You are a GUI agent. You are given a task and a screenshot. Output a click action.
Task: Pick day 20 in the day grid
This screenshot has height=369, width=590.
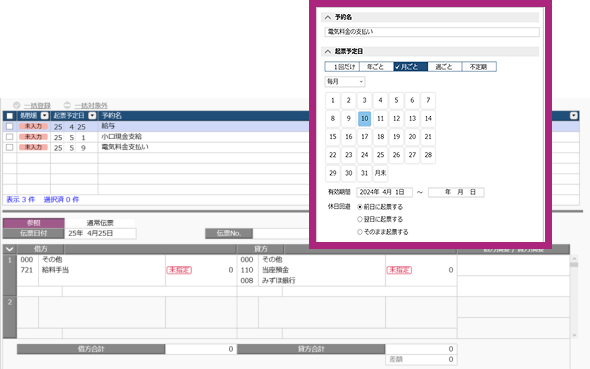pyautogui.click(x=412, y=137)
